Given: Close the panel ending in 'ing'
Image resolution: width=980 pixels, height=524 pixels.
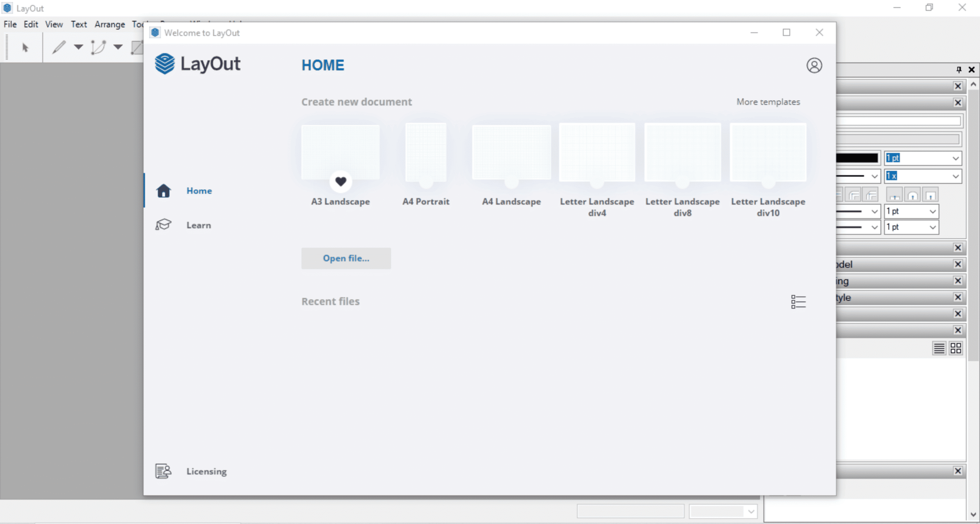Looking at the screenshot, I should [958, 281].
